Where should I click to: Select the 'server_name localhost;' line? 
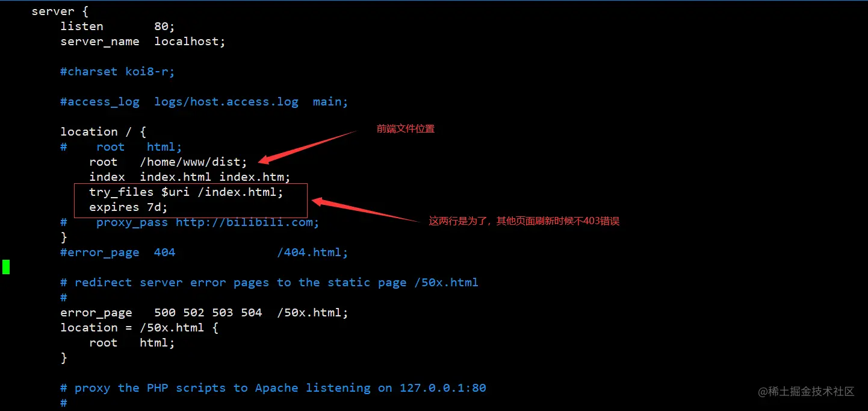pyautogui.click(x=143, y=42)
